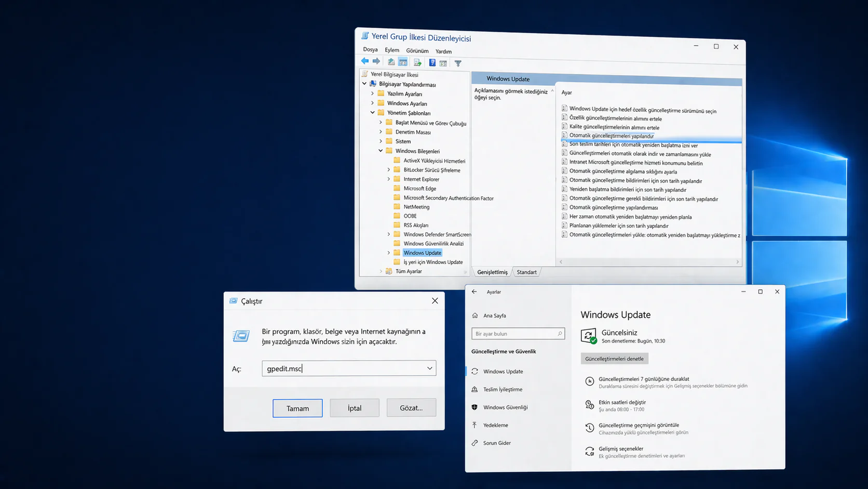This screenshot has width=868, height=489.
Task: Click the Güncelleştirmeleri denetle button
Action: tap(614, 358)
